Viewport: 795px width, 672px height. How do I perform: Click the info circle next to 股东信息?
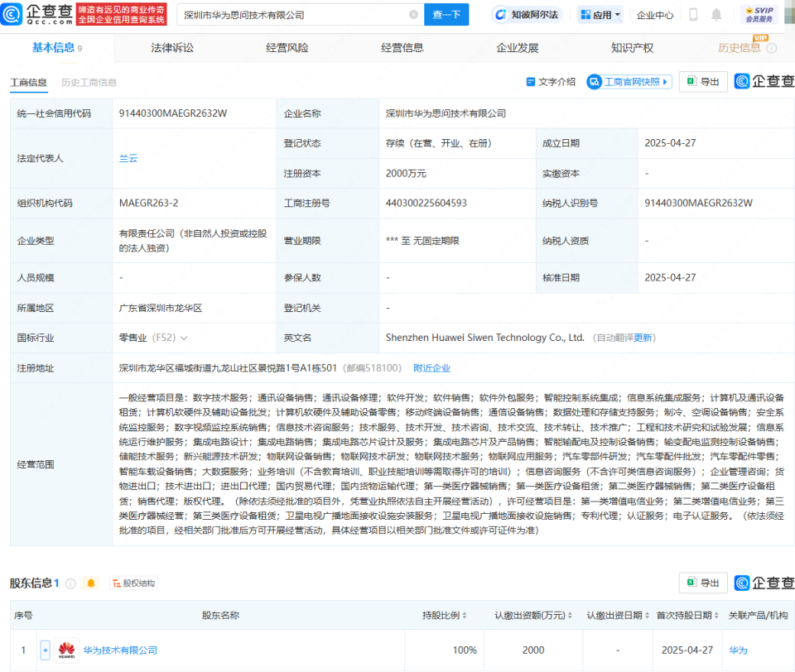click(x=70, y=583)
